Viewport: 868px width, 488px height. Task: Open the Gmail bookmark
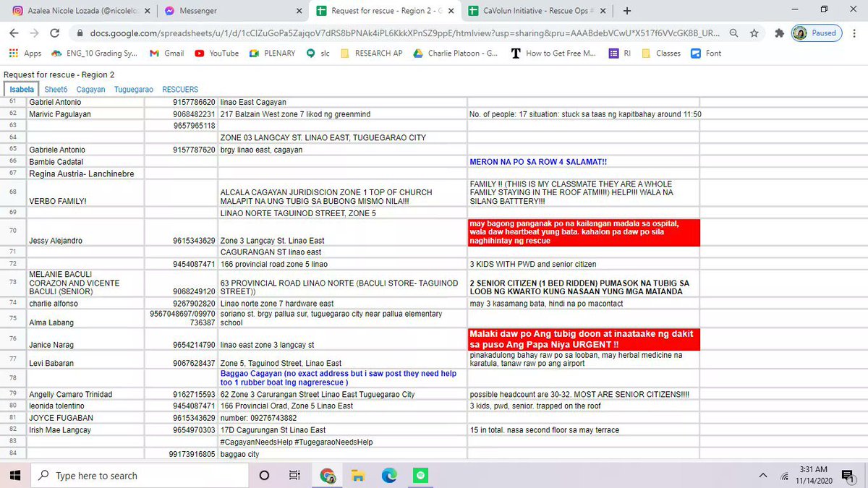(166, 53)
